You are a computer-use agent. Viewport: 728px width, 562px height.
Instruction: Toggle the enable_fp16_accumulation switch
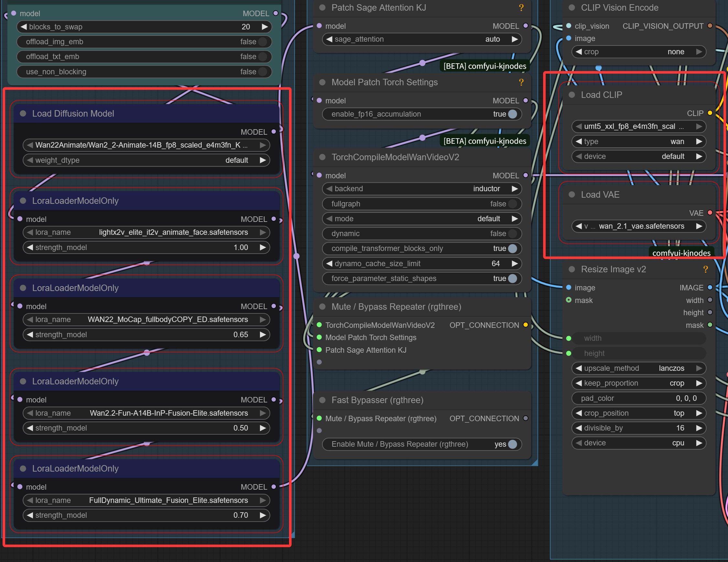coord(512,114)
